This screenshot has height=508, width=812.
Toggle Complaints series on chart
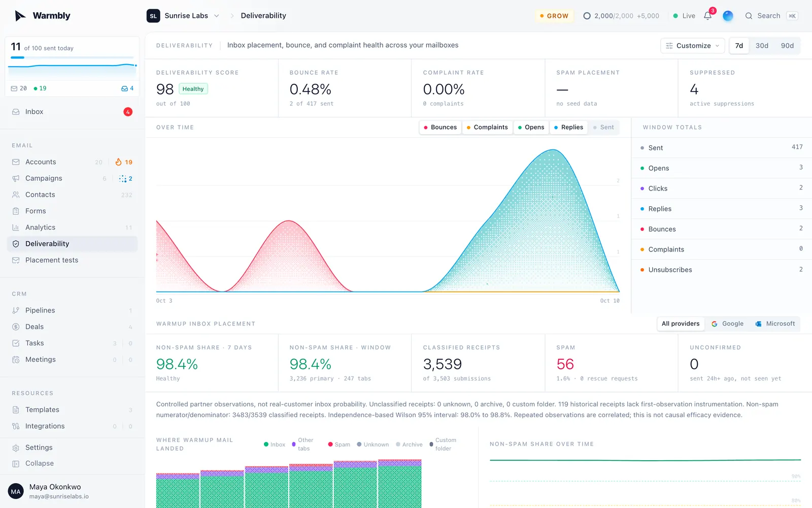(x=487, y=128)
